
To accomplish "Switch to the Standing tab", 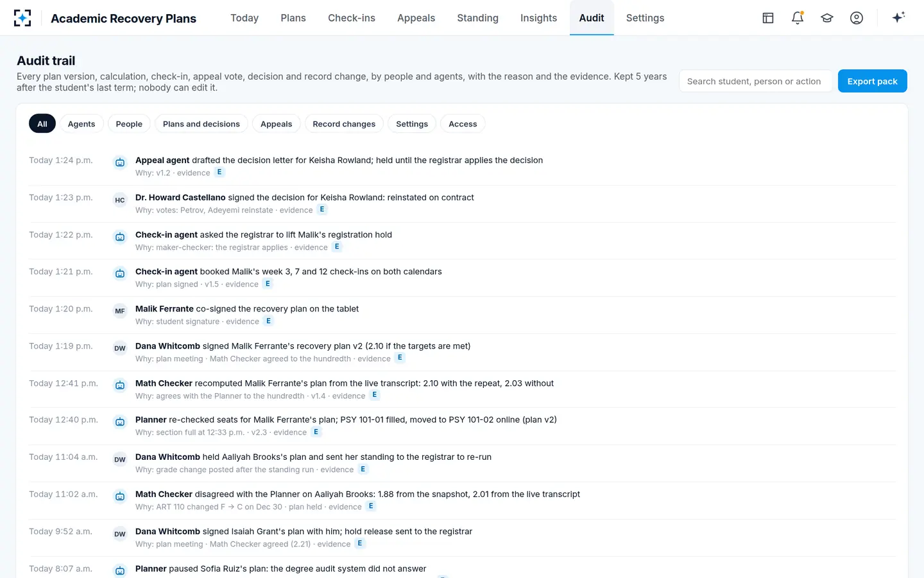I will [x=477, y=18].
